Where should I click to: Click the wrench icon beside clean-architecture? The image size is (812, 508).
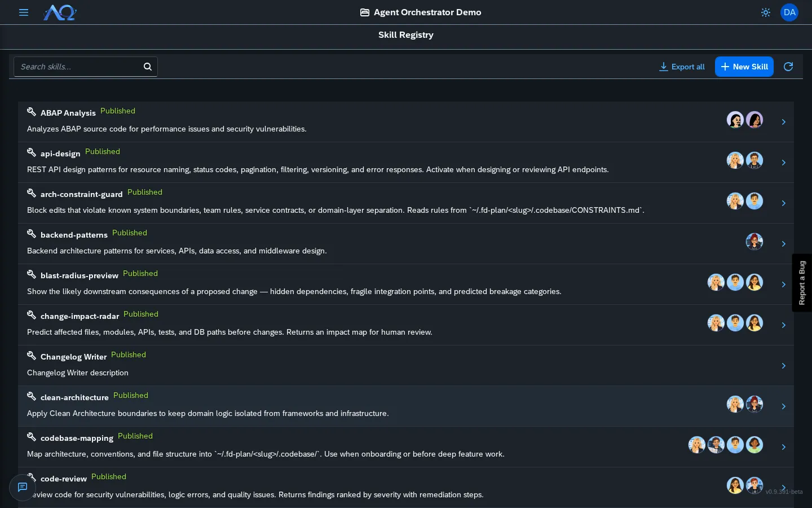click(32, 396)
